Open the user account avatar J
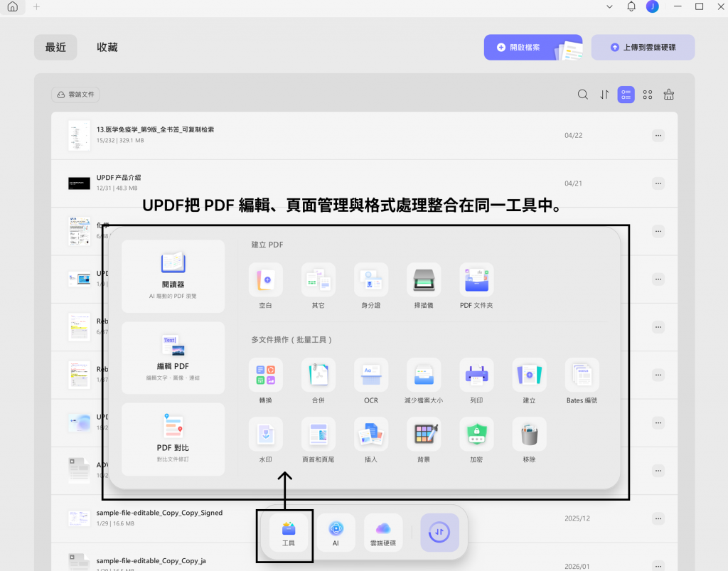728x571 pixels. pos(653,6)
